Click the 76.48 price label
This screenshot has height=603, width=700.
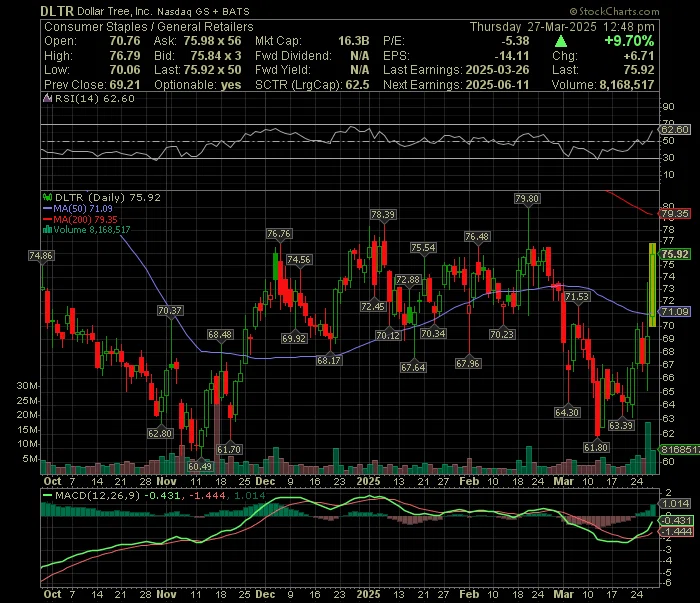[477, 237]
